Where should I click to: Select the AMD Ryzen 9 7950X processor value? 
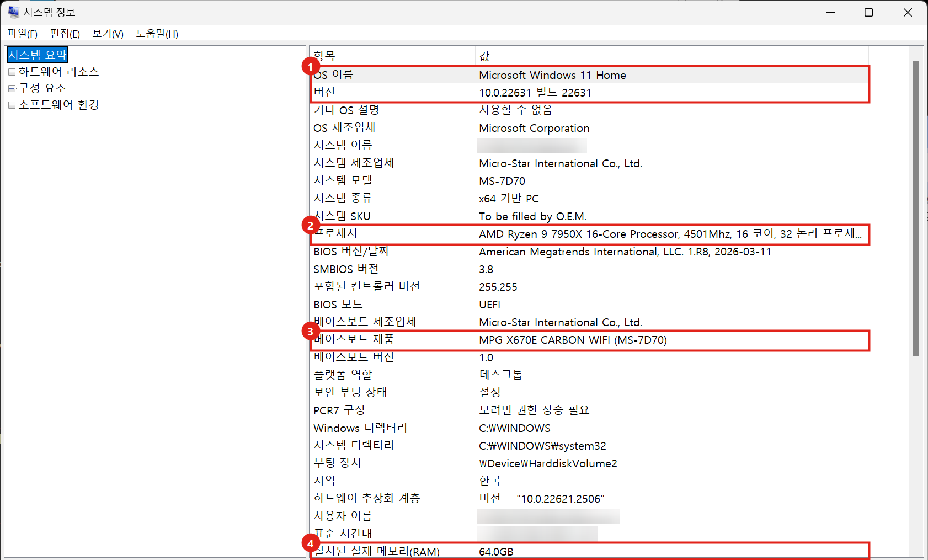coord(670,234)
